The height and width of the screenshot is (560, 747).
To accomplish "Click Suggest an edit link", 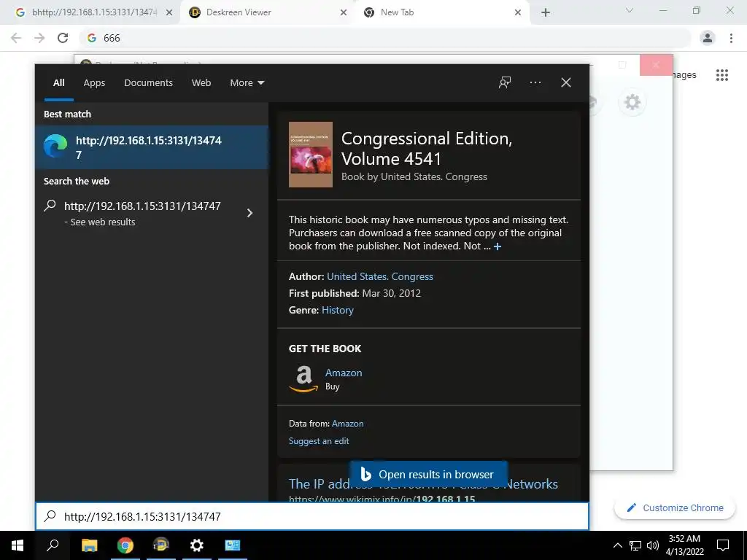I will point(319,441).
